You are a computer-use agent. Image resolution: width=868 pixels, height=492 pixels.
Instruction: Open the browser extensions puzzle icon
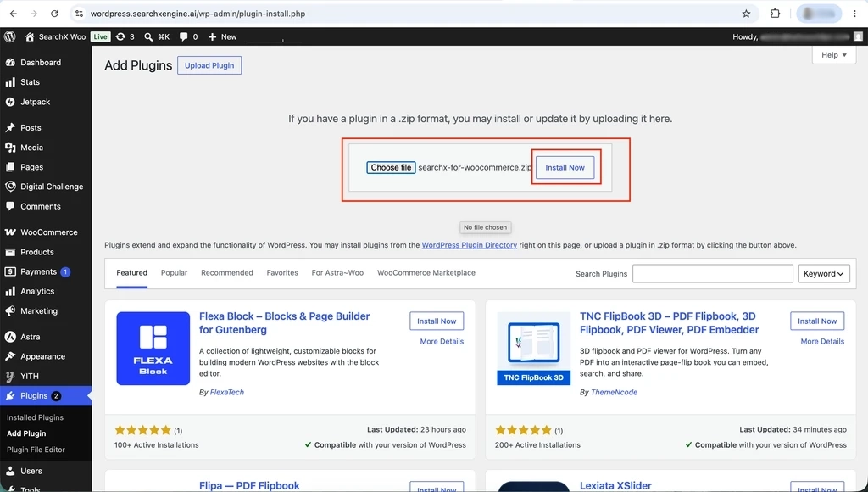click(775, 14)
